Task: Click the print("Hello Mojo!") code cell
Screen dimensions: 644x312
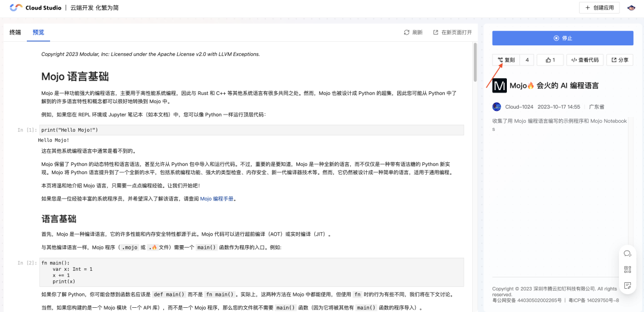Action: 252,130
